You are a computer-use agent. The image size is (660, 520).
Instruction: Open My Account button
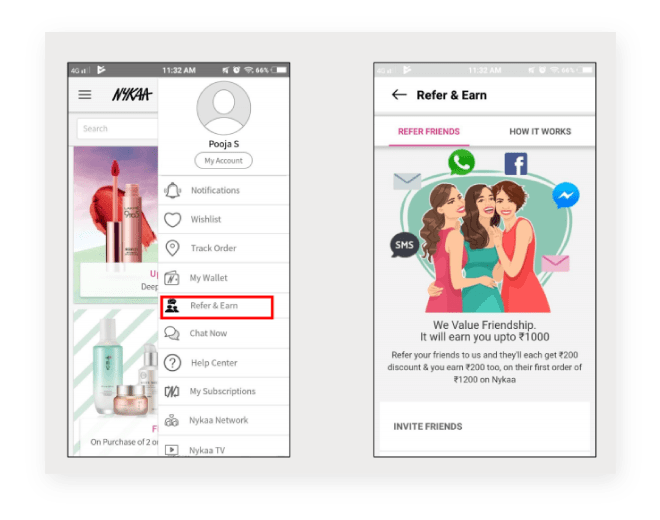pyautogui.click(x=224, y=160)
